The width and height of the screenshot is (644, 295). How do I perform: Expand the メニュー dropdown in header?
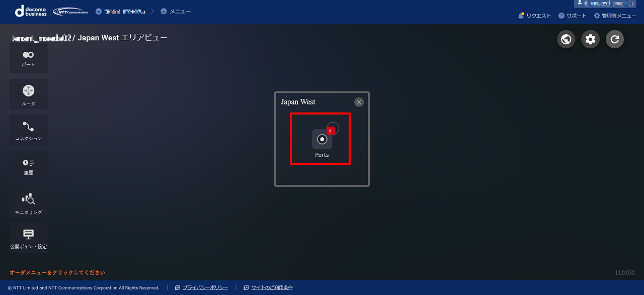coord(176,12)
